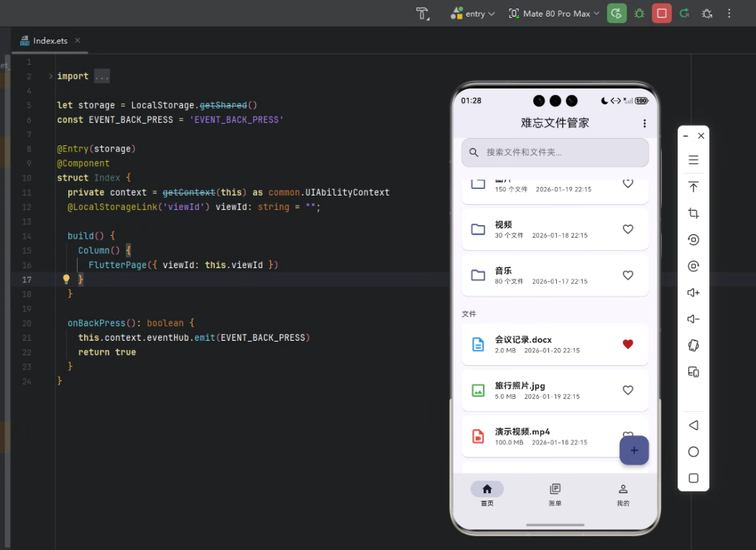Click the 音乐 folder icon

coord(478,275)
